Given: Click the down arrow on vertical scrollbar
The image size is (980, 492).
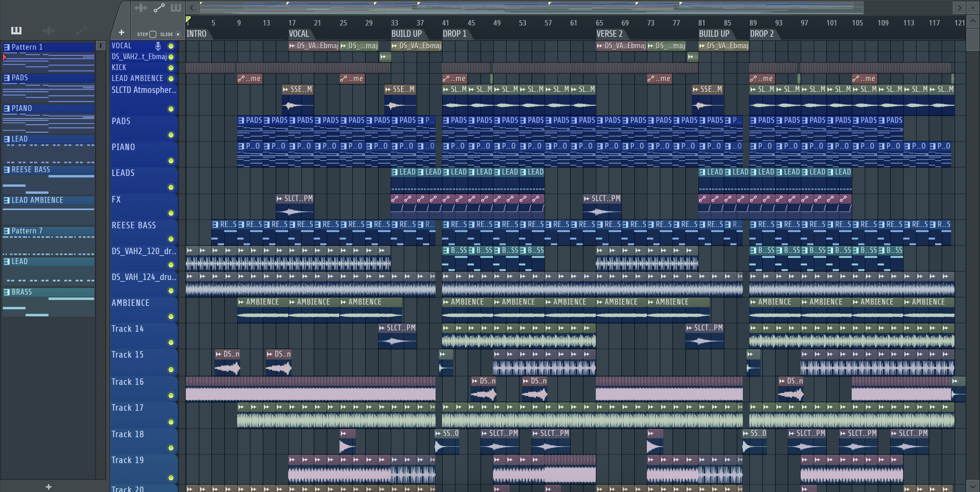Looking at the screenshot, I should (x=973, y=486).
